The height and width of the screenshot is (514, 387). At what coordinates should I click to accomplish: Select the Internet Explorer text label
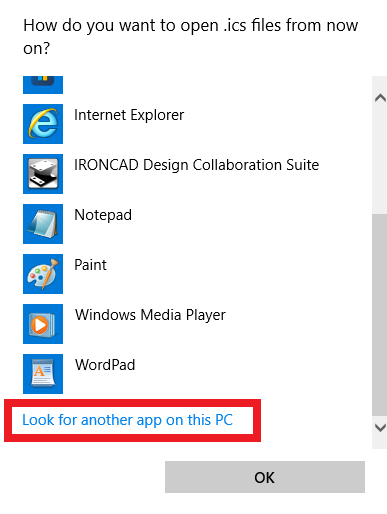pos(129,115)
